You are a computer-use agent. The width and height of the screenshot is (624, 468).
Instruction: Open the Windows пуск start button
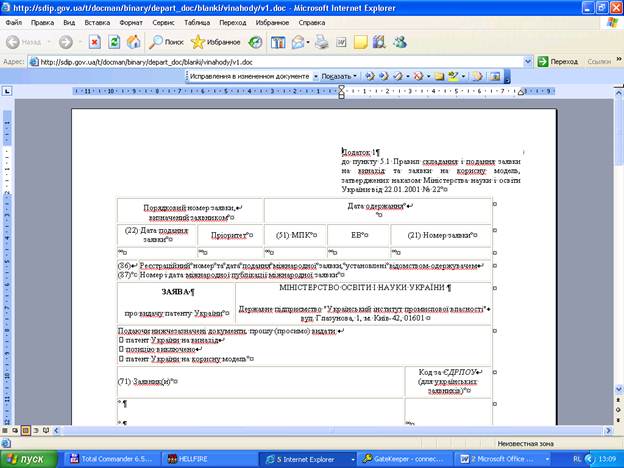click(x=28, y=459)
